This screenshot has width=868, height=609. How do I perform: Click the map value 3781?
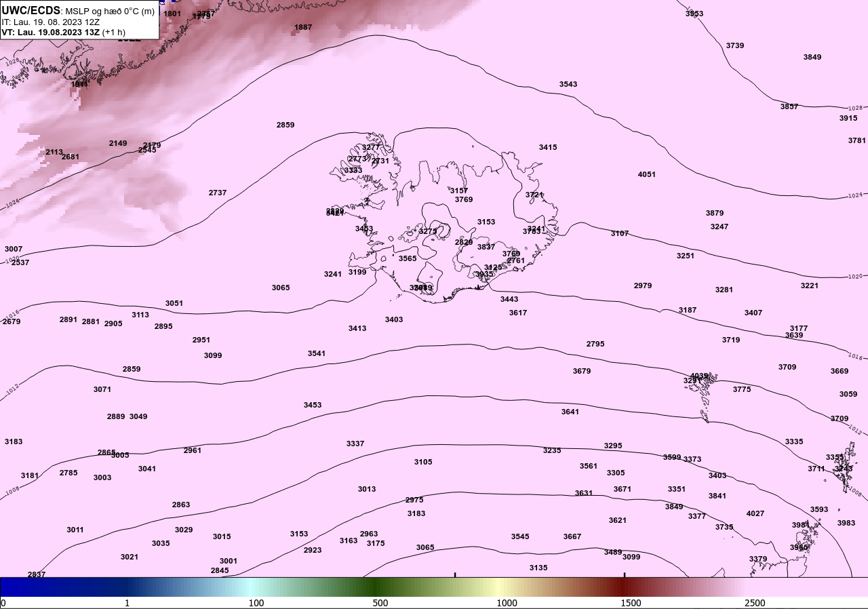tap(857, 140)
